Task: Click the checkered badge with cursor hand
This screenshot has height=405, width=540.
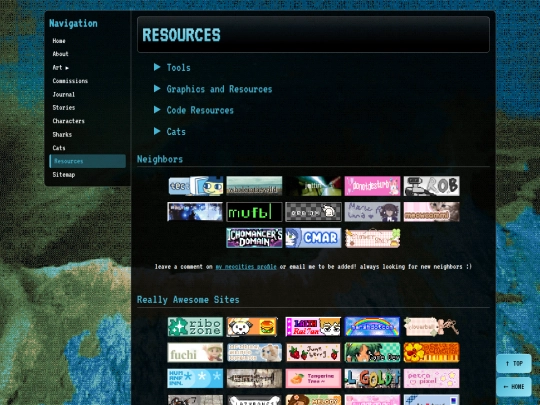Action: click(x=313, y=212)
